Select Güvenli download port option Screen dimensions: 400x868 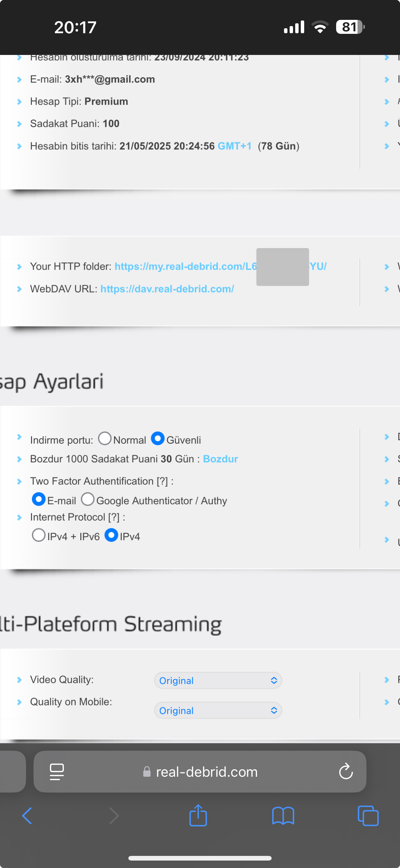point(158,439)
